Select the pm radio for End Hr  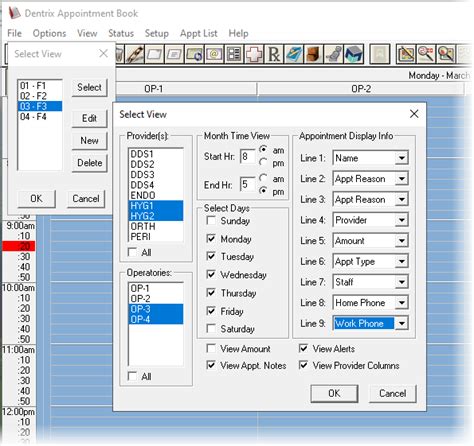coord(263,191)
